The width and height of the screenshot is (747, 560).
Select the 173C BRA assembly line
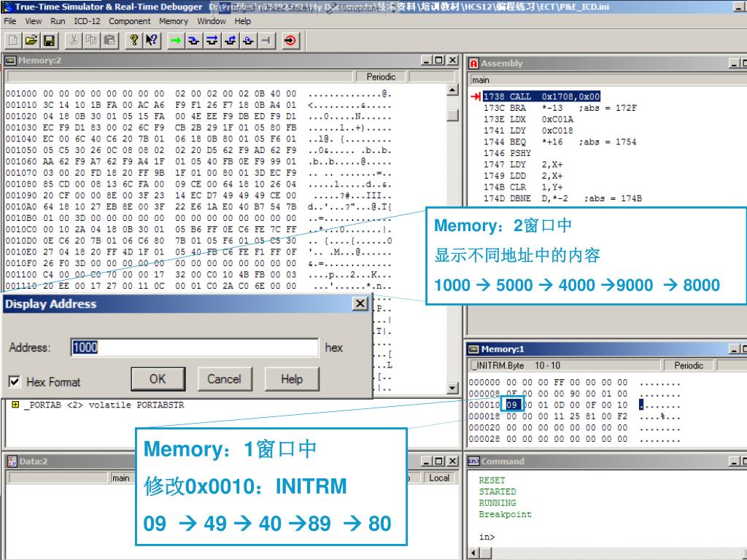coord(560,108)
